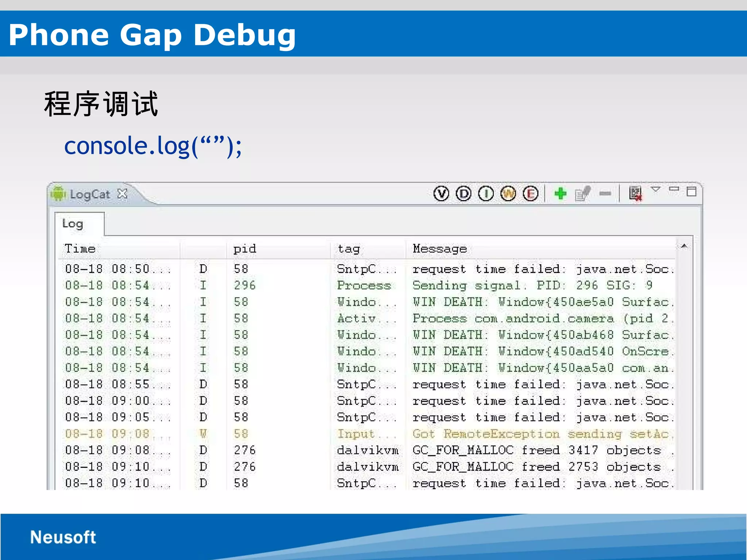Switch to the Log filter tab
This screenshot has height=560, width=747.
80,224
